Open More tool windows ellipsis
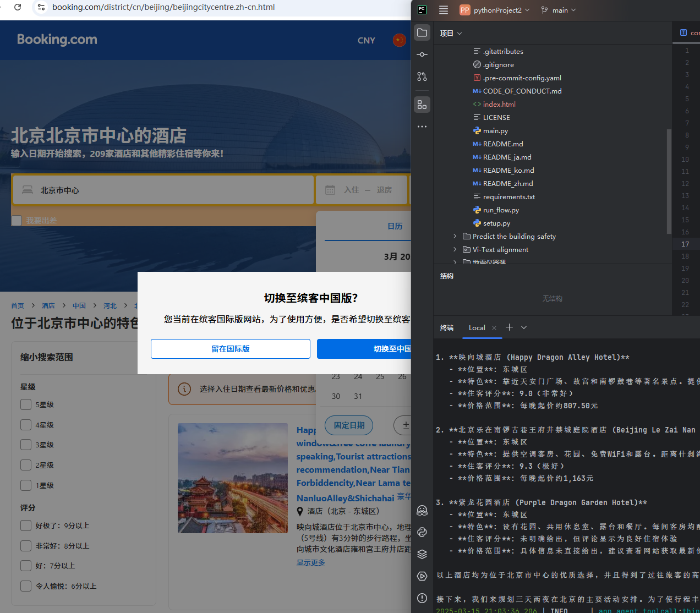Screen dimensions: 700x613 (x=422, y=127)
